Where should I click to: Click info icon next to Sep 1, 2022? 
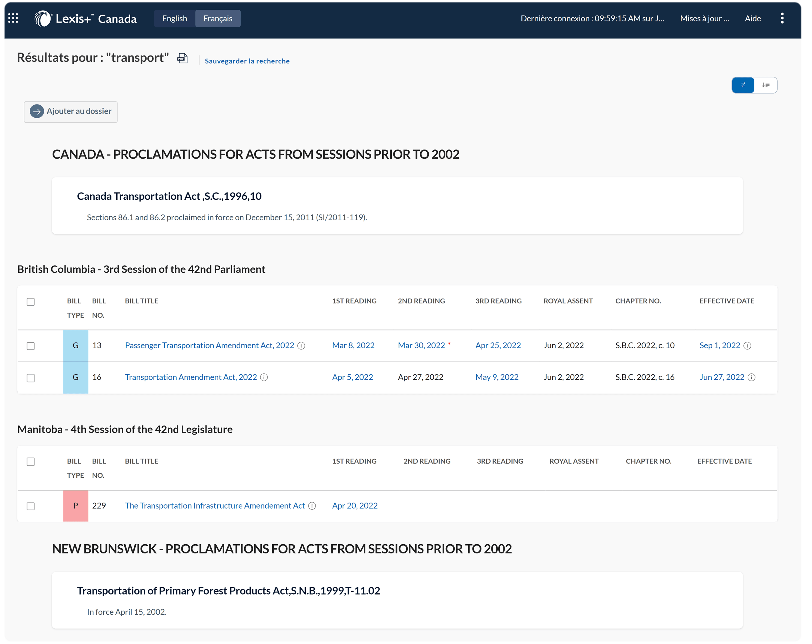point(748,346)
